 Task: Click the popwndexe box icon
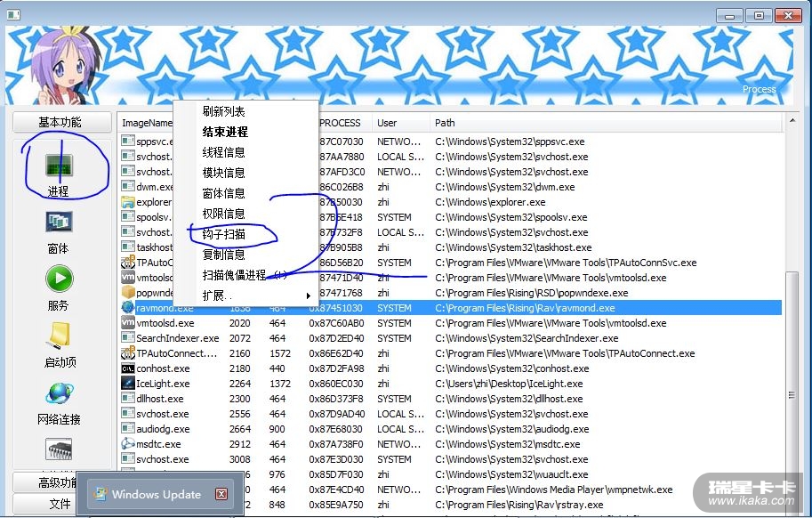click(127, 293)
